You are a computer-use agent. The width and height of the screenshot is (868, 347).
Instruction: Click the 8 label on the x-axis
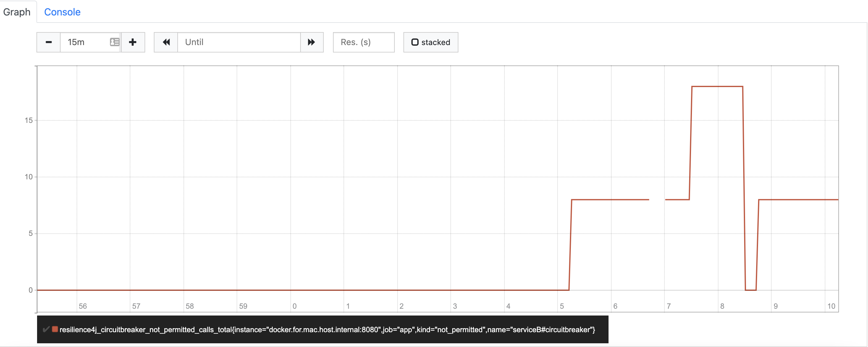[x=722, y=306]
